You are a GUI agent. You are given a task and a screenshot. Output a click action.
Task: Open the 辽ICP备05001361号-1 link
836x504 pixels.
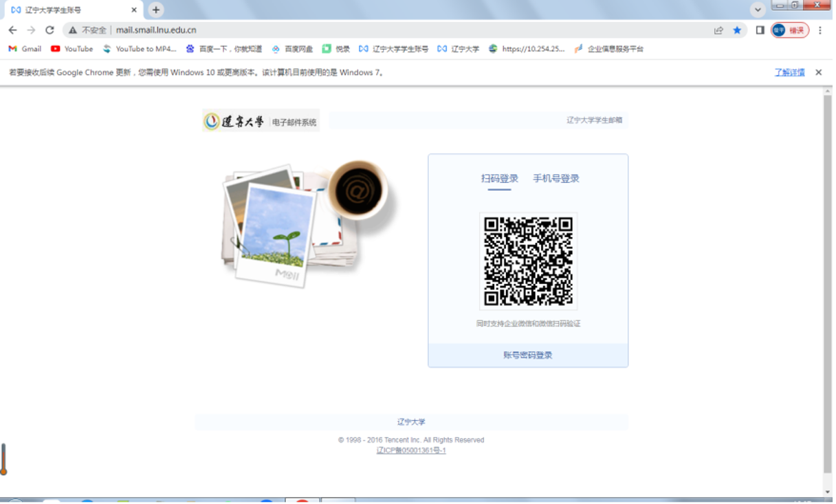click(411, 451)
